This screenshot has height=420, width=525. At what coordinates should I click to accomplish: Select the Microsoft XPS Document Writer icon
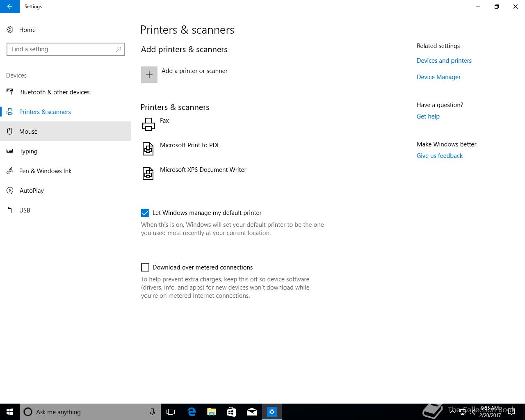point(148,173)
